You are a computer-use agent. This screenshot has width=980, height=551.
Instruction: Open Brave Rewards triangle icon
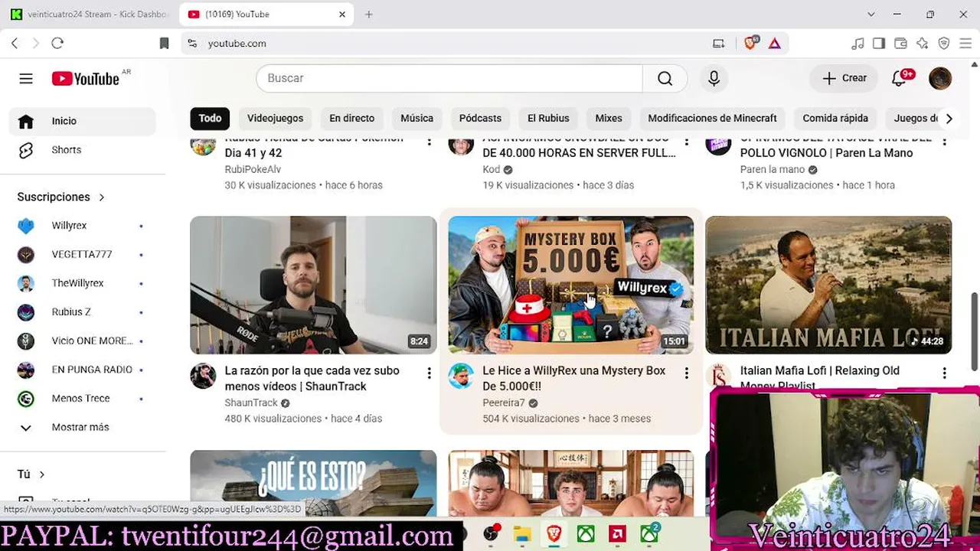click(775, 44)
